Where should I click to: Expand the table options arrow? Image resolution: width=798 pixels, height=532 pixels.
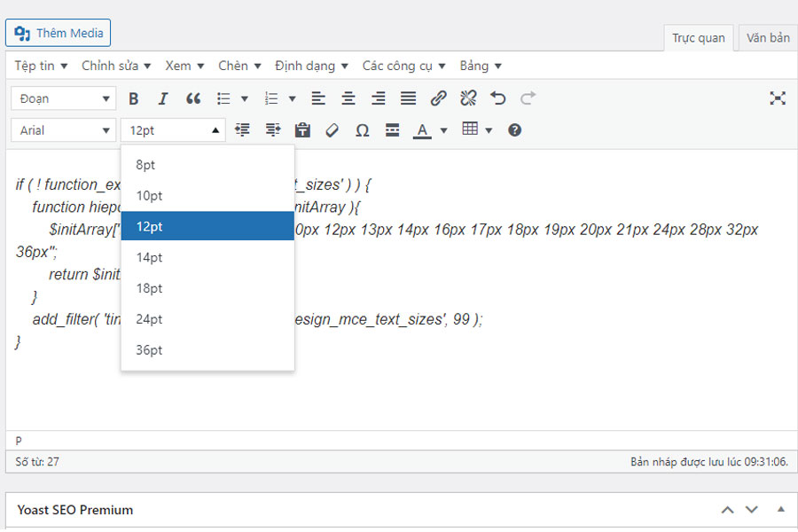pyautogui.click(x=489, y=130)
